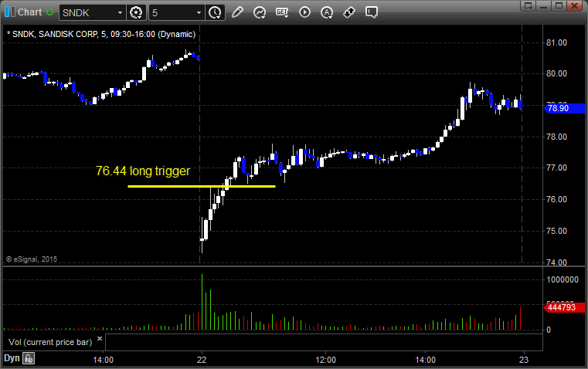Click the 23 date label on time axis
Screen dimensions: 588x369
tap(524, 360)
